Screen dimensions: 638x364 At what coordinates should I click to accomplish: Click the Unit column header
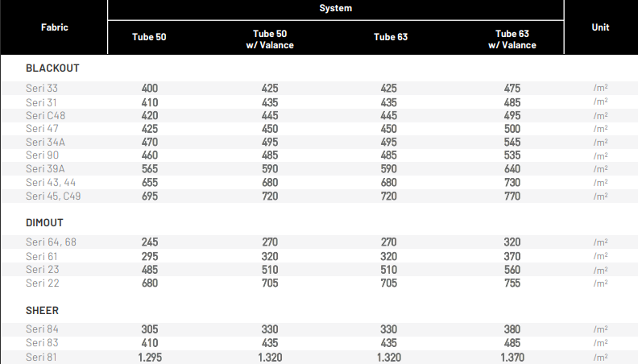[601, 27]
